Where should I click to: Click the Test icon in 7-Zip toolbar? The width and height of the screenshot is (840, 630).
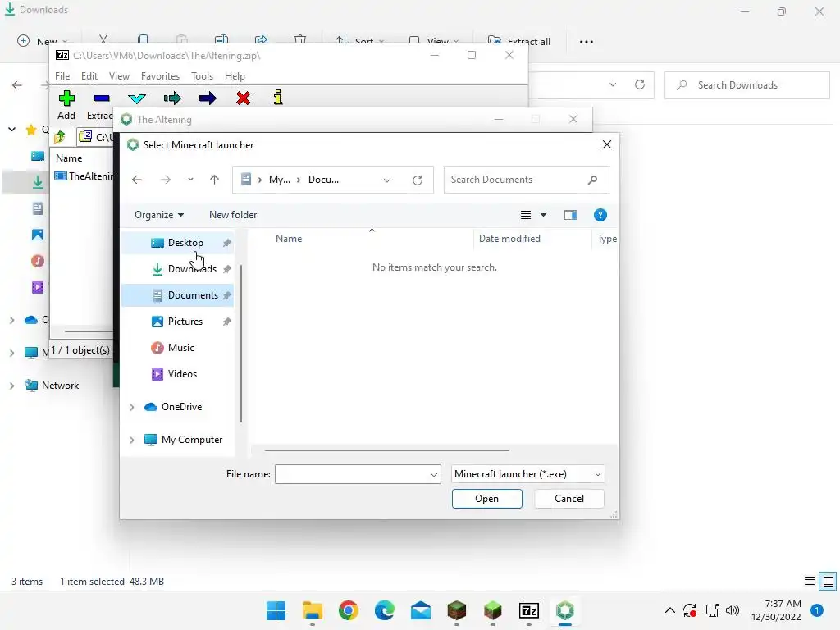point(137,98)
